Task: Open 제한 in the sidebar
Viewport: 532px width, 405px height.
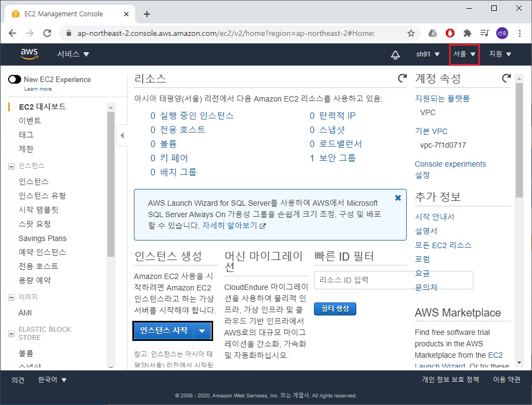Action: point(26,149)
